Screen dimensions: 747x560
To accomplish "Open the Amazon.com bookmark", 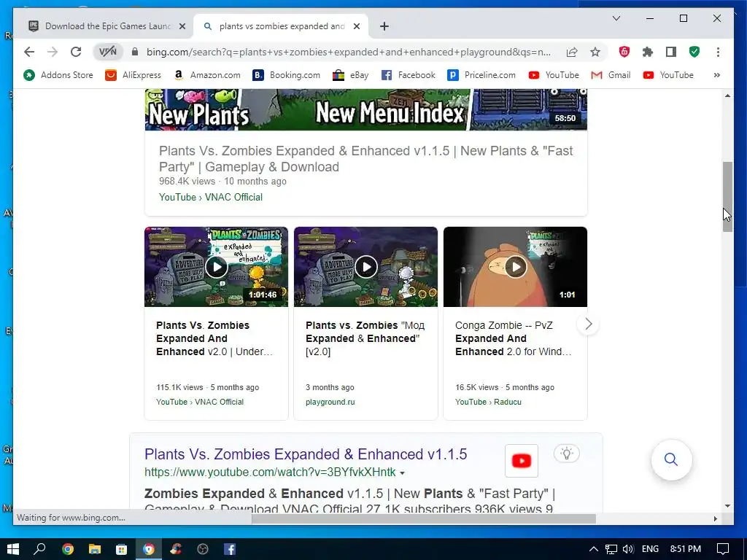I will coord(207,75).
